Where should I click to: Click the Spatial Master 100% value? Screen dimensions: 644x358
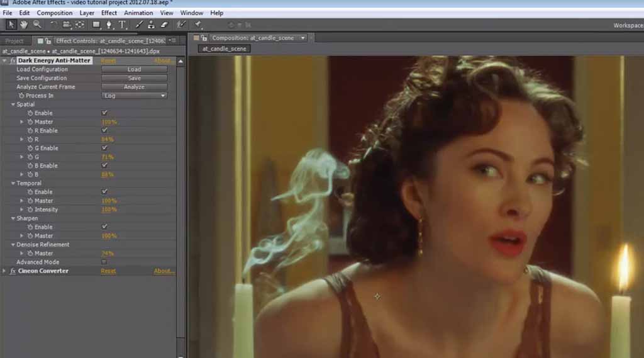point(109,122)
